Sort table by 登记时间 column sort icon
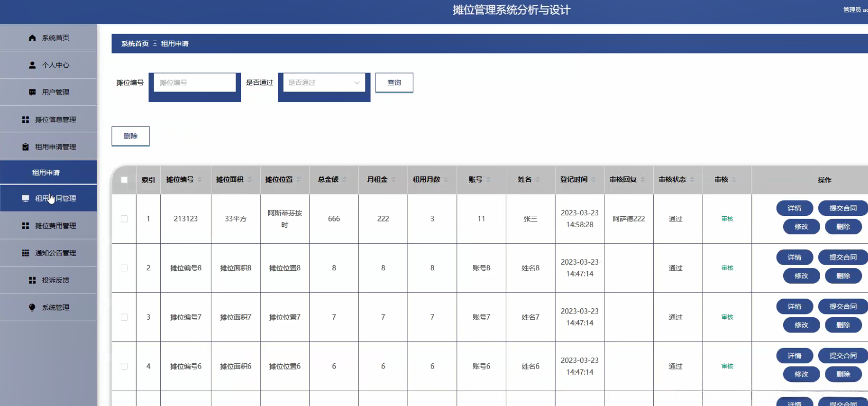The height and width of the screenshot is (406, 868). tap(594, 179)
